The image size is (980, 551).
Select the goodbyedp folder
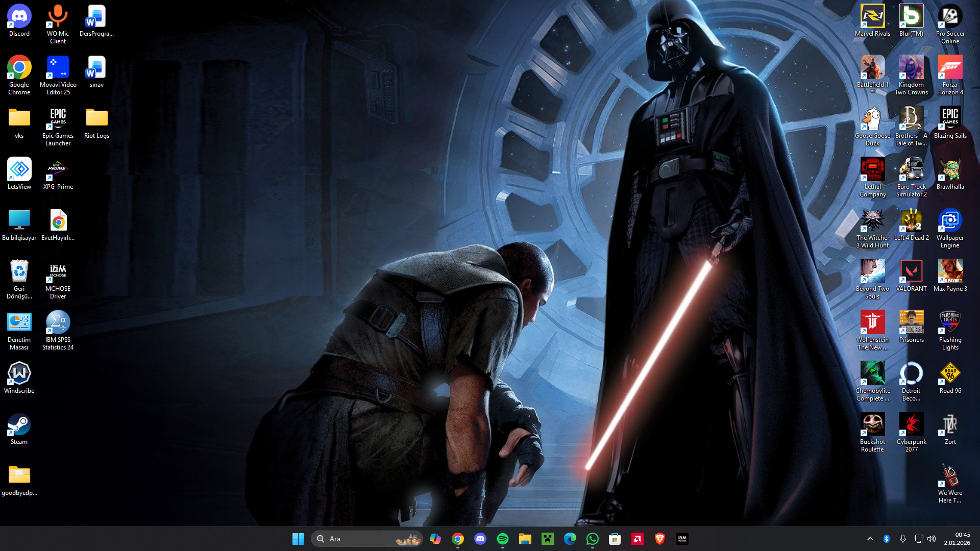pyautogui.click(x=19, y=480)
